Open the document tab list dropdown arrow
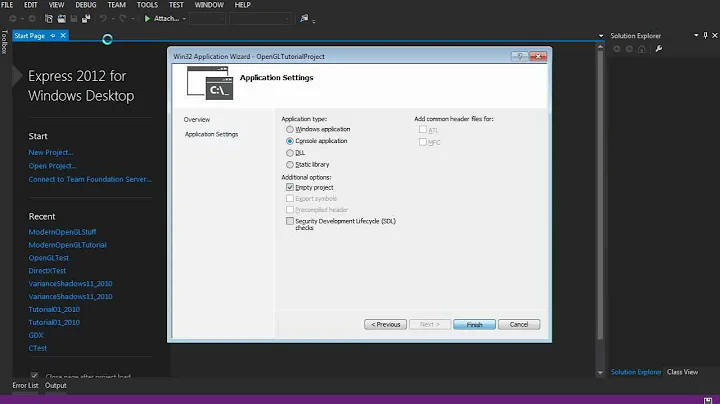This screenshot has height=404, width=720. coord(601,36)
